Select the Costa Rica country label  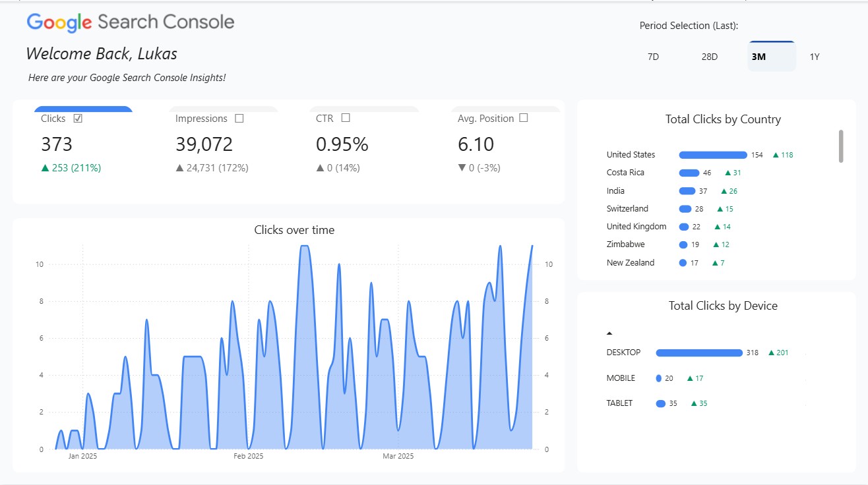click(625, 172)
